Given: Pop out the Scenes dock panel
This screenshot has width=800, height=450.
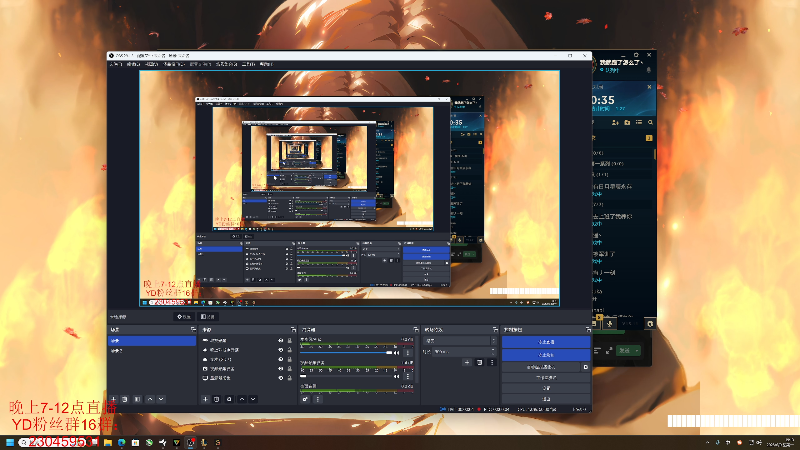Looking at the screenshot, I should 193,330.
